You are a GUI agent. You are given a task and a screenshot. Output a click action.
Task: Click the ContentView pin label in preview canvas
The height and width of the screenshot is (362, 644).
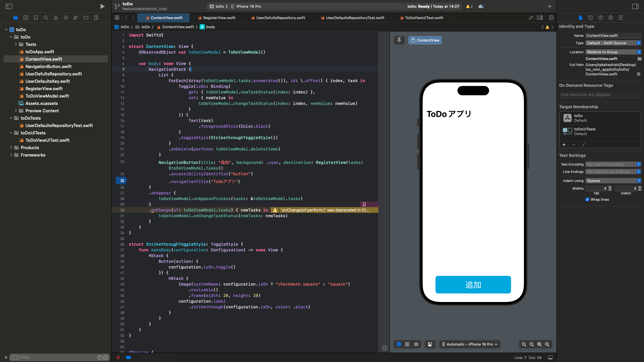[x=425, y=40]
